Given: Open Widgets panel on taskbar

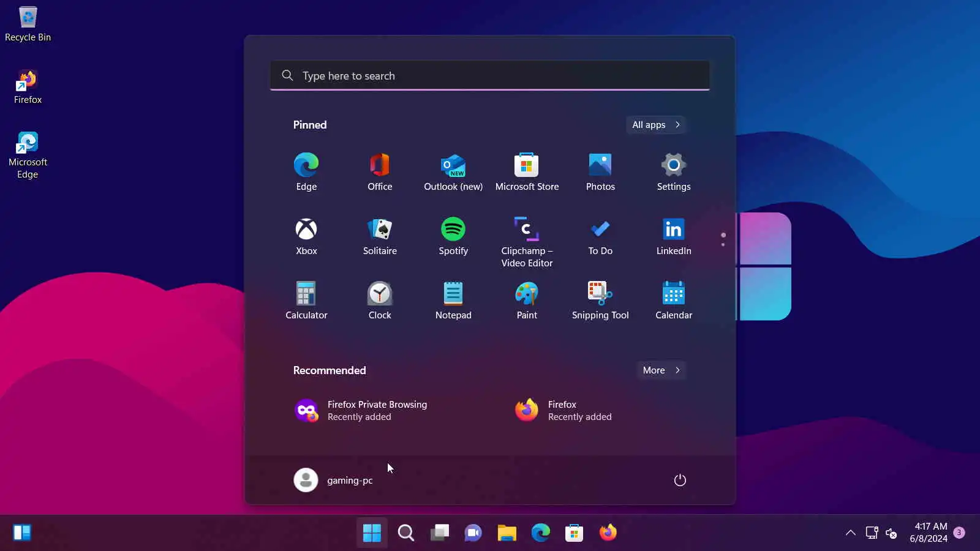Looking at the screenshot, I should click(x=22, y=533).
